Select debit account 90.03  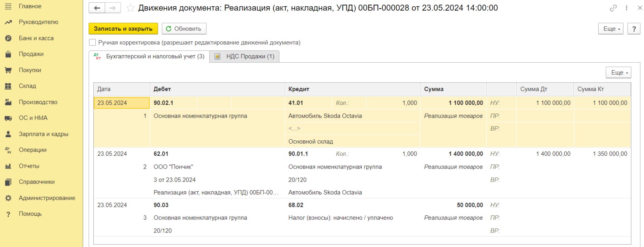pos(161,205)
